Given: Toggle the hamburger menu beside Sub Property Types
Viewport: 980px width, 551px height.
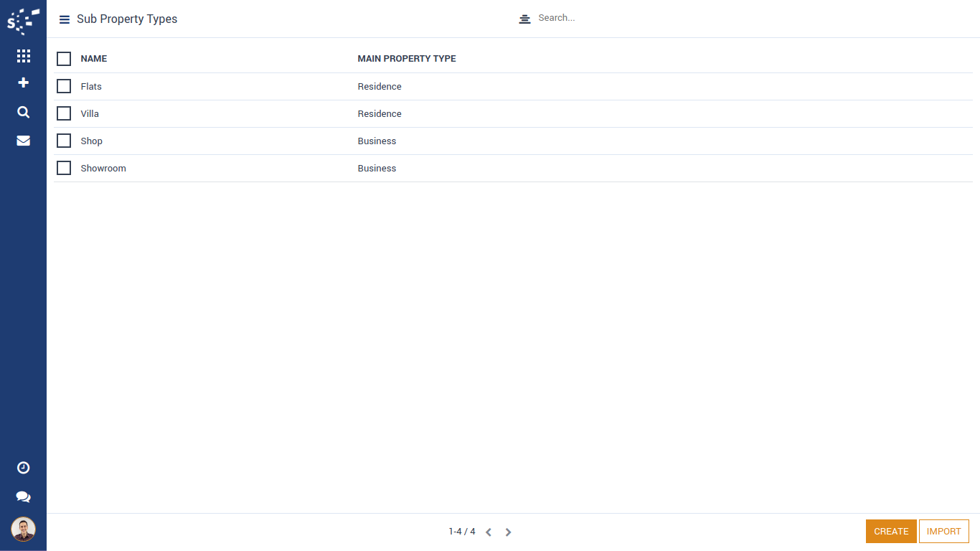Looking at the screenshot, I should click(x=65, y=19).
